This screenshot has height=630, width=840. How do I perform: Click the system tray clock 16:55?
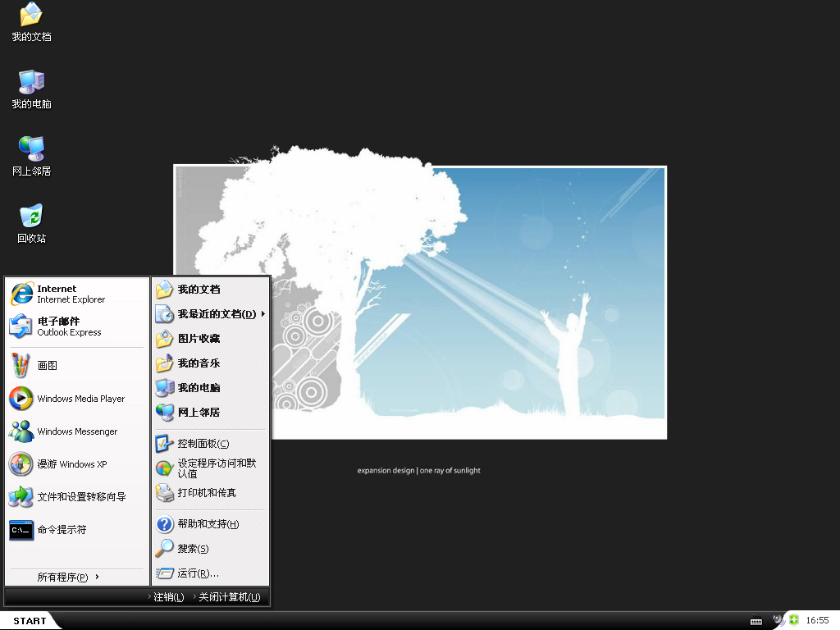pyautogui.click(x=817, y=621)
